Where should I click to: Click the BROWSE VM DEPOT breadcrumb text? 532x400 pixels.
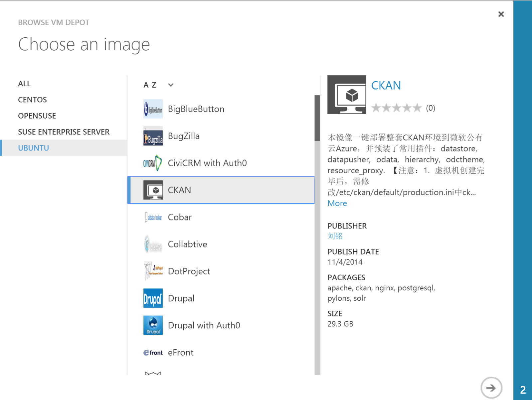(x=54, y=22)
